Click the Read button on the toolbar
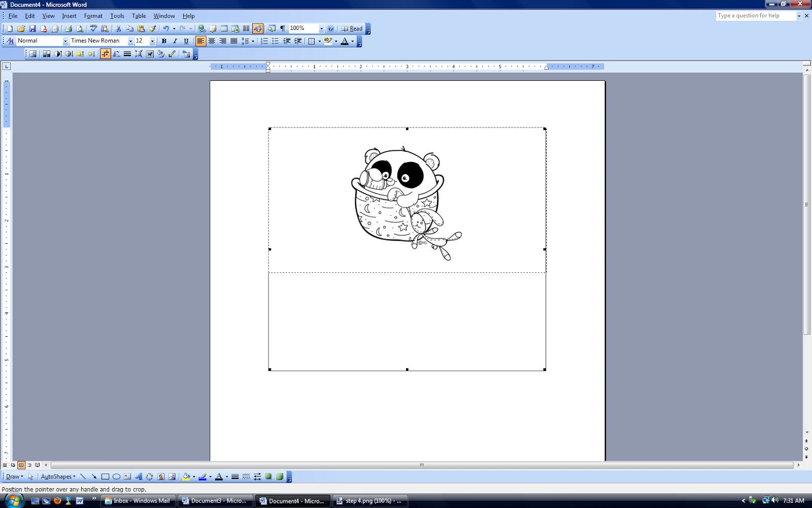Screen dimensions: 812x508 (x=353, y=28)
